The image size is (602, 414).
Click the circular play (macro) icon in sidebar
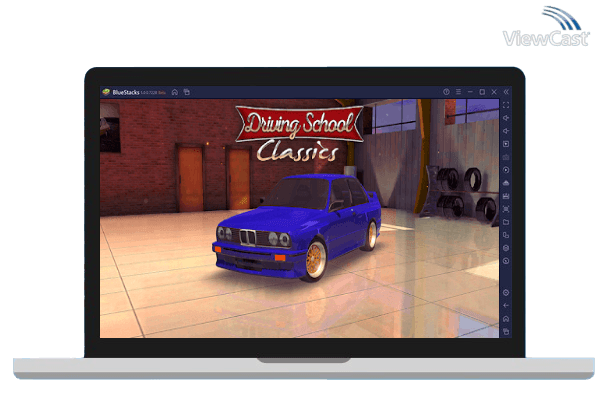point(506,170)
